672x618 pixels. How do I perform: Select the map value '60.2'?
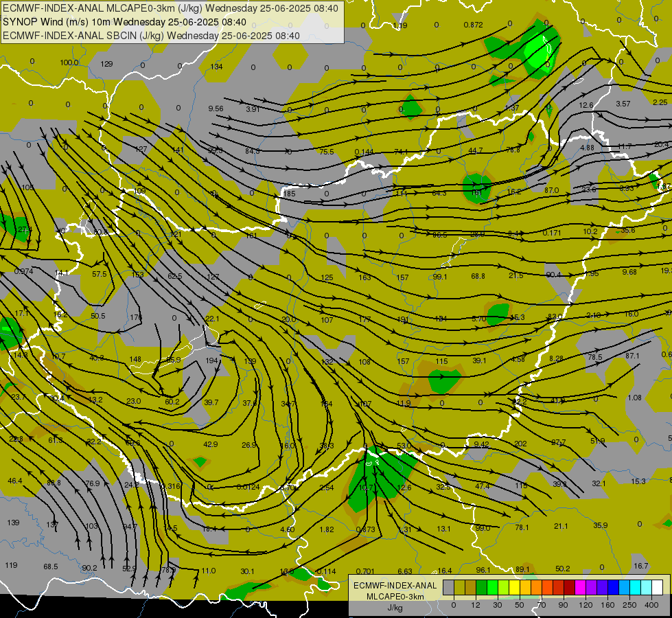click(172, 402)
